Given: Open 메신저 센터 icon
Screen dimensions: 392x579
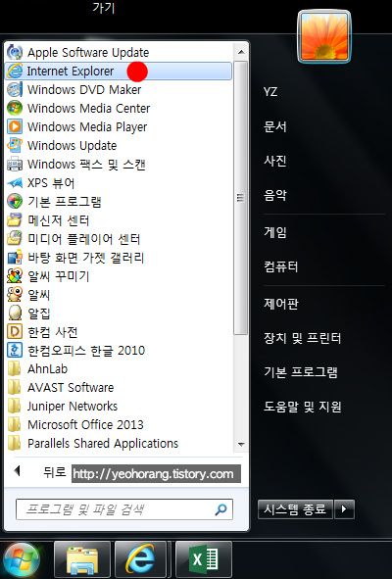Looking at the screenshot, I should coord(15,220).
